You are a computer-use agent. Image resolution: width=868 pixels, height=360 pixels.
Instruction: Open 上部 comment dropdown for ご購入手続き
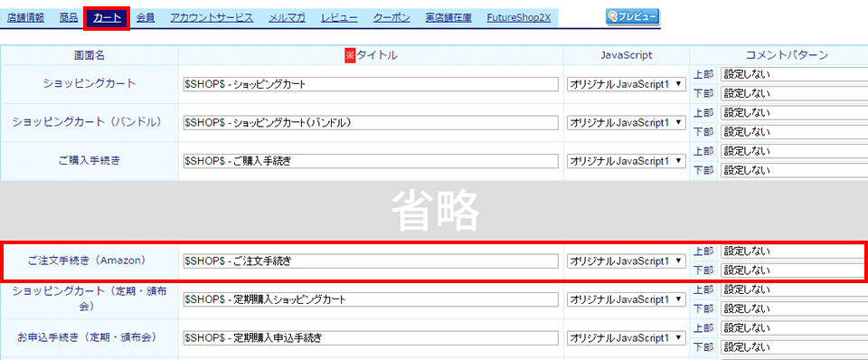(x=794, y=151)
